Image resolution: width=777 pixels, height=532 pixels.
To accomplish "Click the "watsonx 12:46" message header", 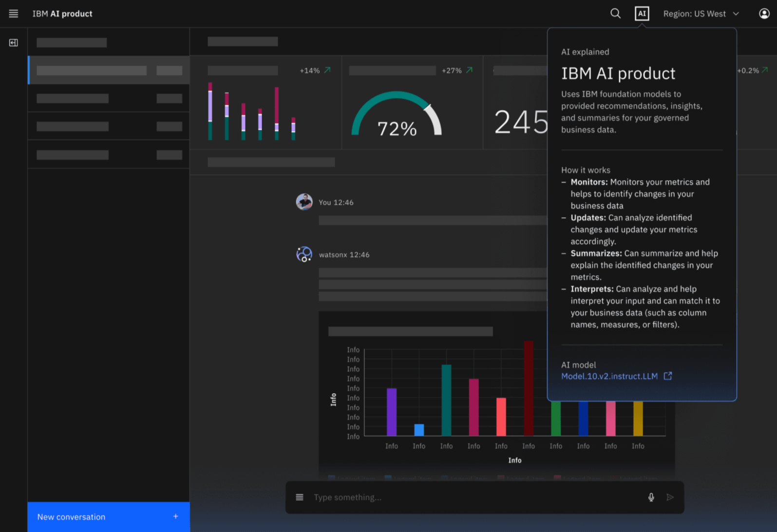I will coord(344,254).
